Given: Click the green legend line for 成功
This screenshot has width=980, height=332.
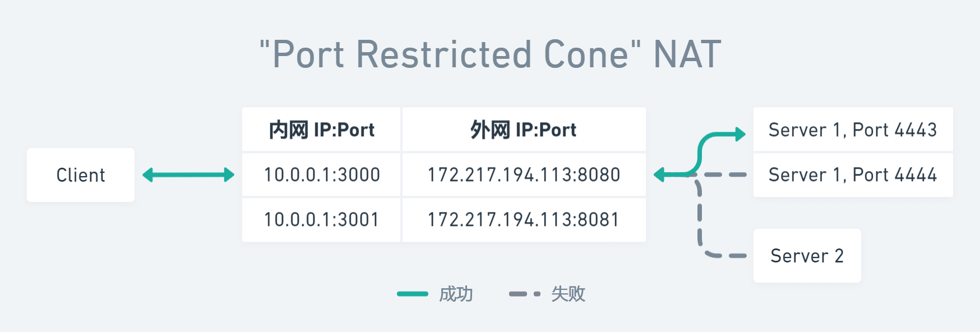Looking at the screenshot, I should (x=412, y=294).
